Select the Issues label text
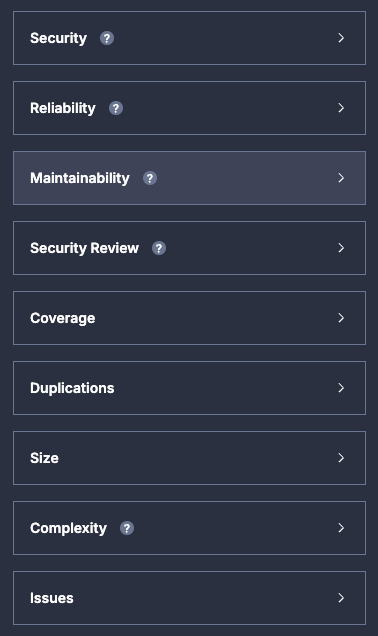 pos(52,598)
